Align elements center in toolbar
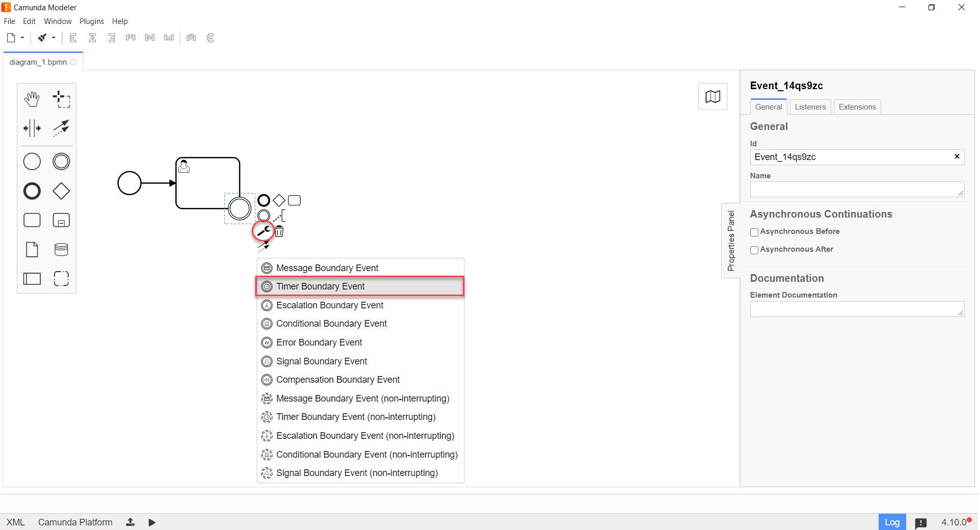The width and height of the screenshot is (980, 530). point(92,38)
